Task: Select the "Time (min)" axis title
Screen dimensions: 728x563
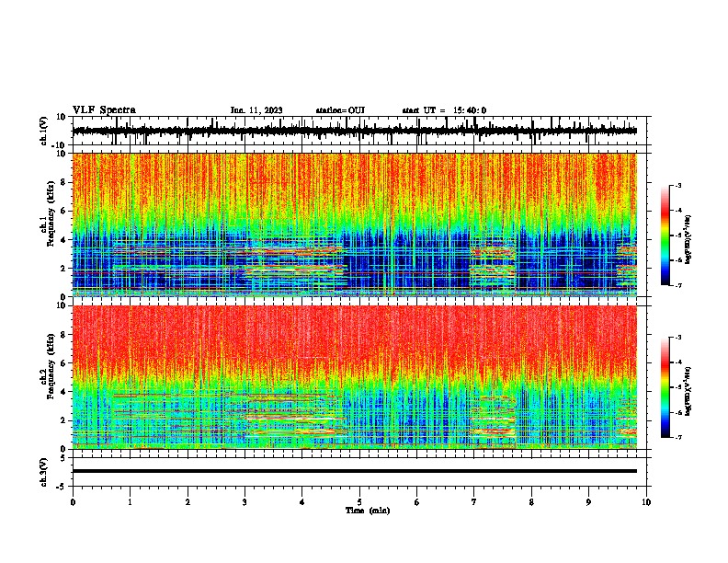Action: click(368, 511)
